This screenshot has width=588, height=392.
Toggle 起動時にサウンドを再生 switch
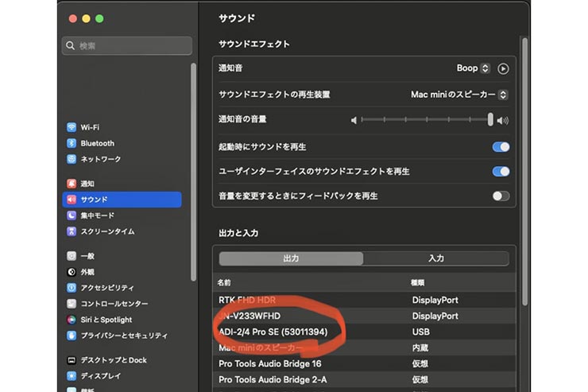501,147
